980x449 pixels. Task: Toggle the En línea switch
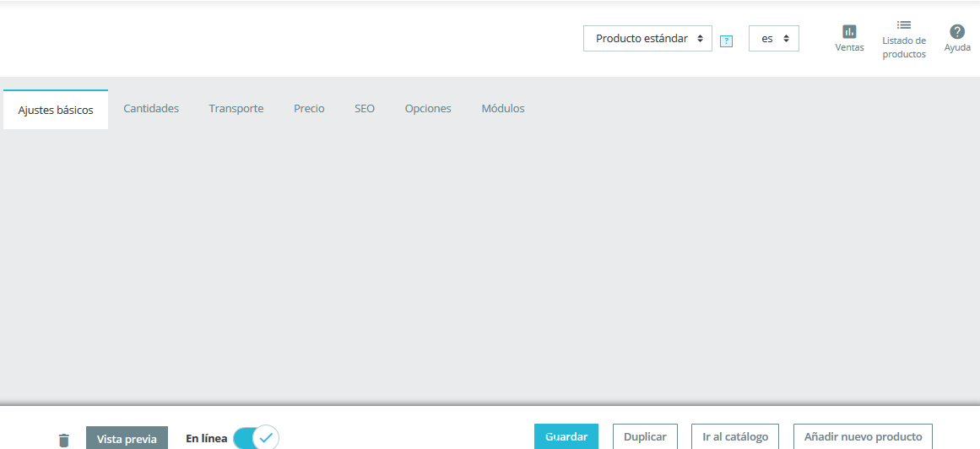pyautogui.click(x=256, y=438)
